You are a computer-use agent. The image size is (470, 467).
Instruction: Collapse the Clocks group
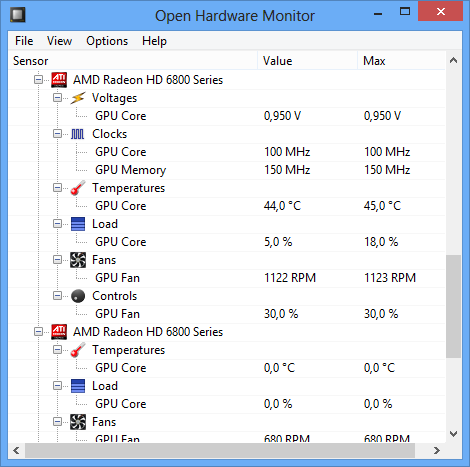[x=57, y=134]
